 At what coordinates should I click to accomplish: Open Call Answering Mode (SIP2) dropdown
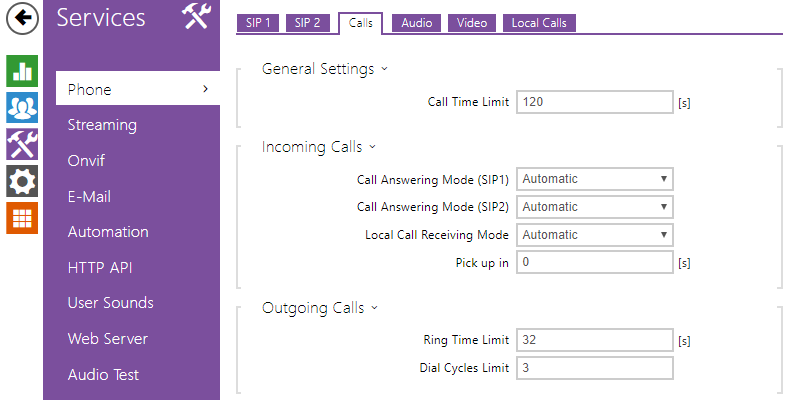[594, 207]
